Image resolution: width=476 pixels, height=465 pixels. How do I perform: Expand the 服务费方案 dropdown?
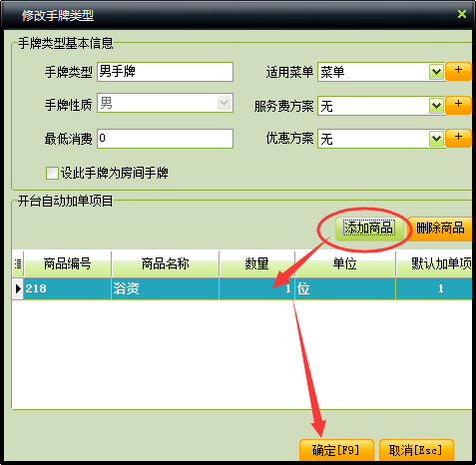point(436,106)
